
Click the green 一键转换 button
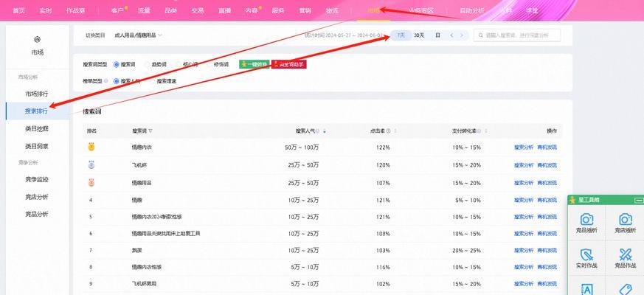(255, 64)
